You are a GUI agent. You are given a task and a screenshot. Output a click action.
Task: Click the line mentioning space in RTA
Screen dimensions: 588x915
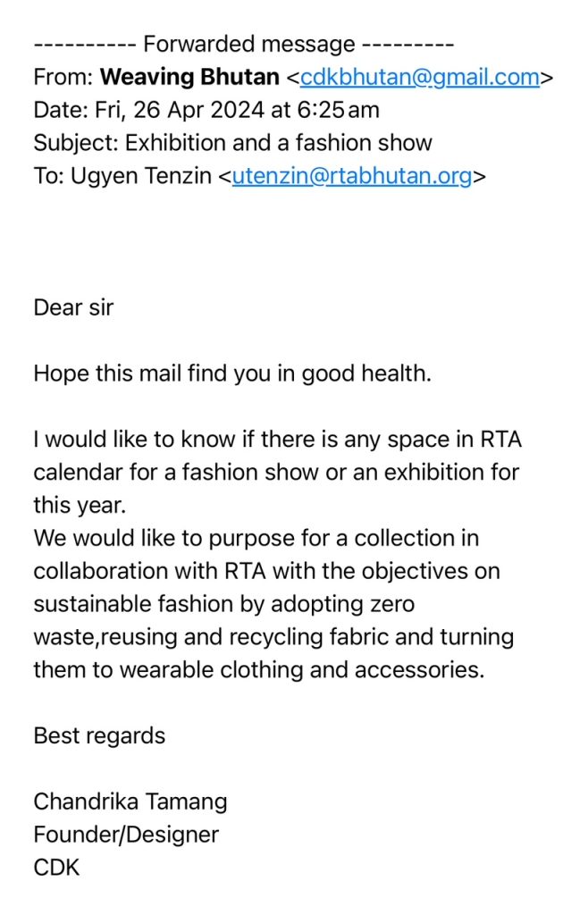tap(278, 440)
